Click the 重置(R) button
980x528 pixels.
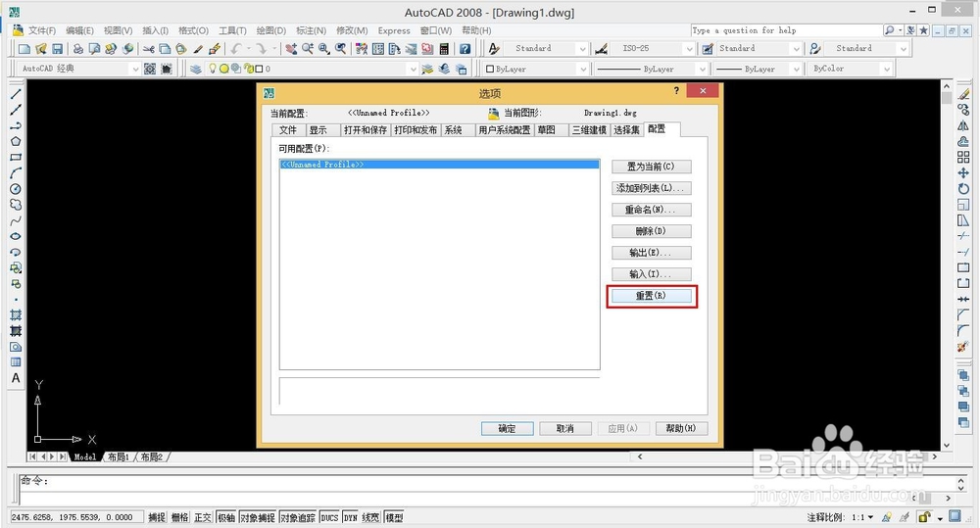point(652,296)
